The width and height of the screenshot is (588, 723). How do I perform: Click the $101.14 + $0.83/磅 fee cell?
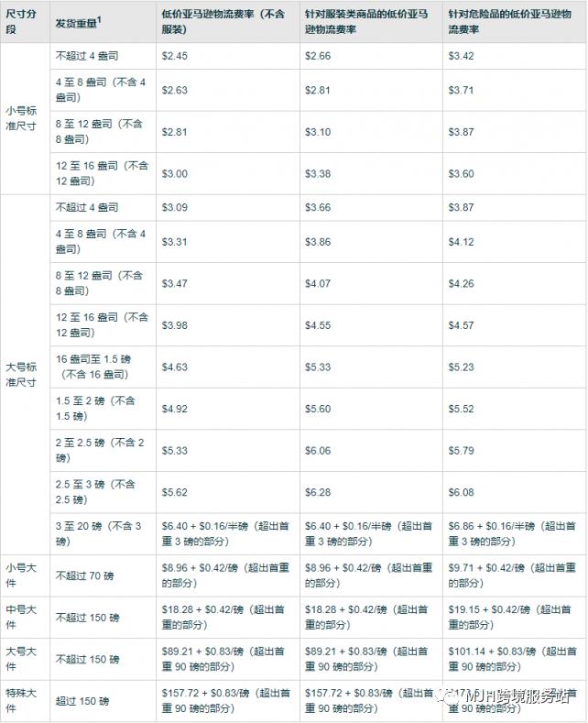[x=513, y=659]
